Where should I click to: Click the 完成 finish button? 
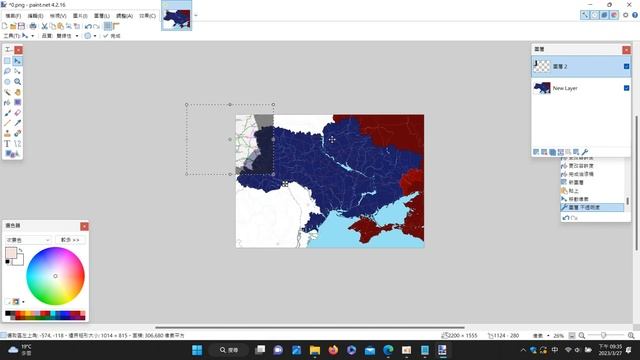click(112, 36)
